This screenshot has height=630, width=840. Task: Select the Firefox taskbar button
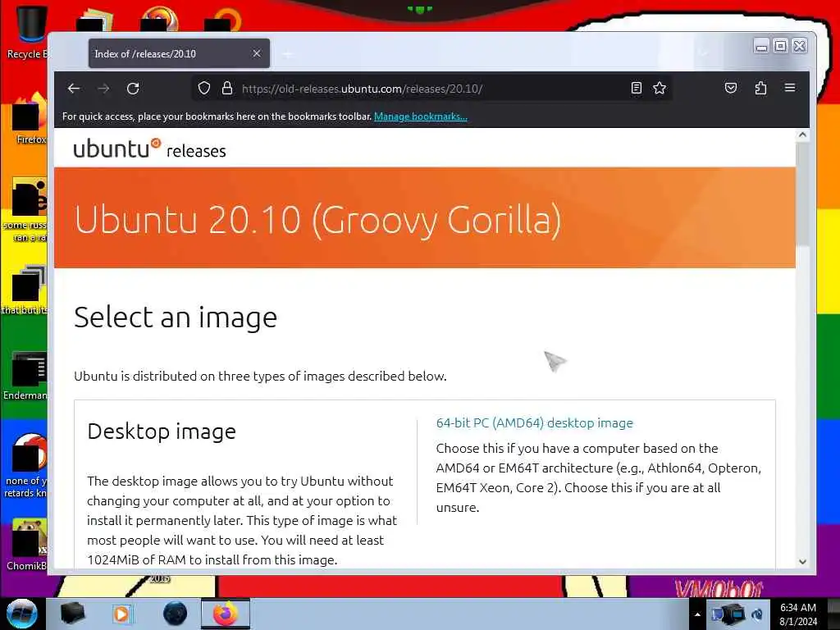click(x=226, y=614)
